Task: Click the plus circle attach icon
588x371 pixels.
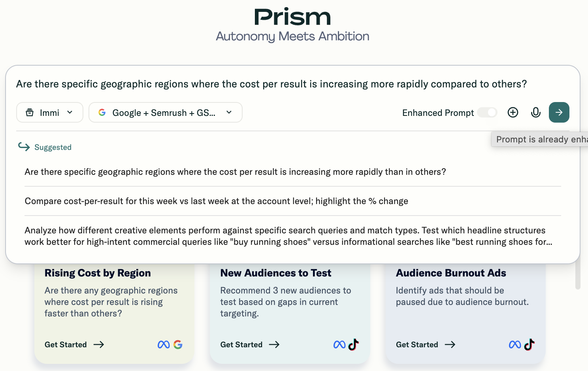Action: (x=513, y=112)
